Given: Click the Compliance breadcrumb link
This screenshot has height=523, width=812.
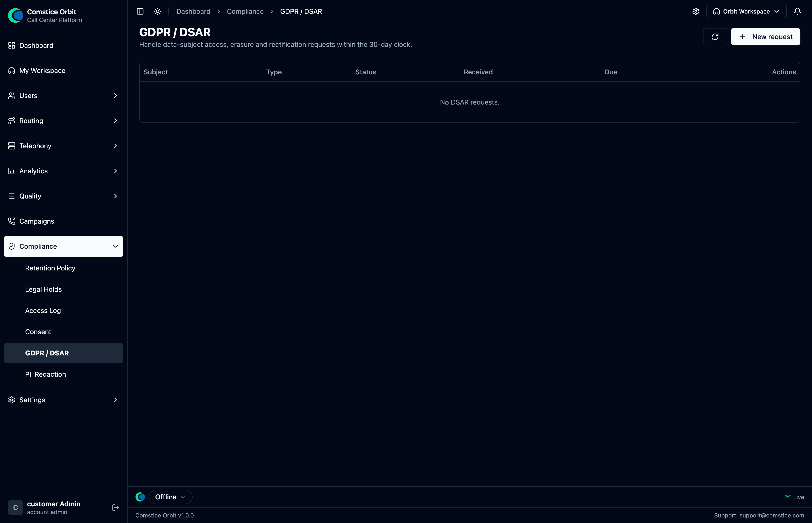Looking at the screenshot, I should pos(245,12).
